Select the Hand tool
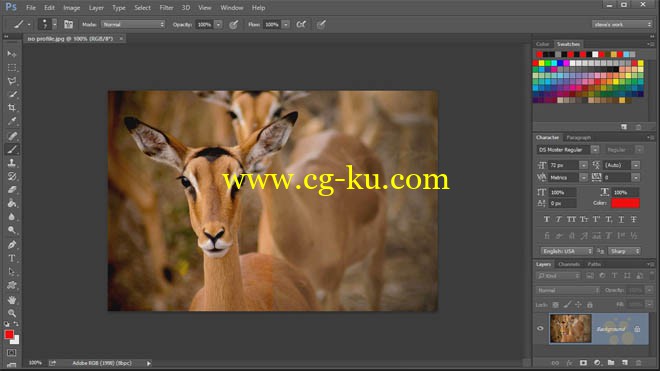This screenshot has height=371, width=660. [x=11, y=300]
